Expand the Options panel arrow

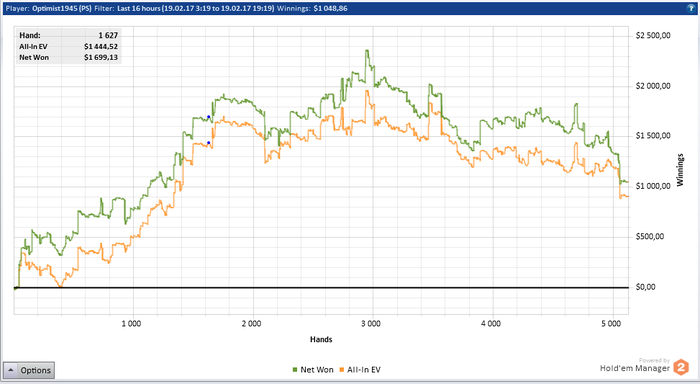pos(11,370)
